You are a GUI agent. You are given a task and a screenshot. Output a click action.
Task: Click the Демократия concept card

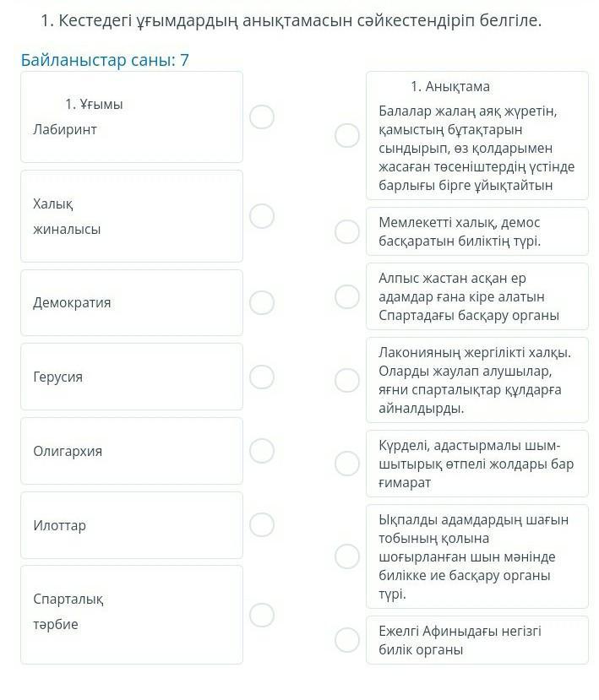point(132,302)
